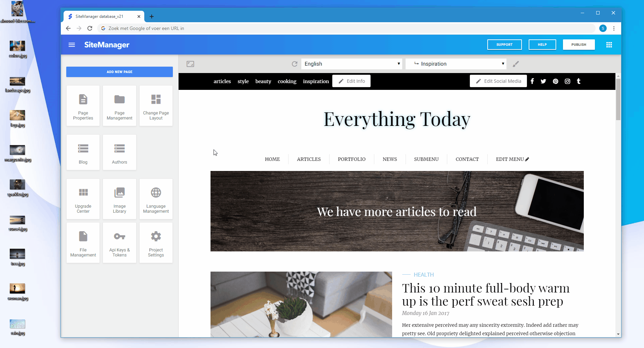Open the Api Keys & Tokens panel

point(119,242)
